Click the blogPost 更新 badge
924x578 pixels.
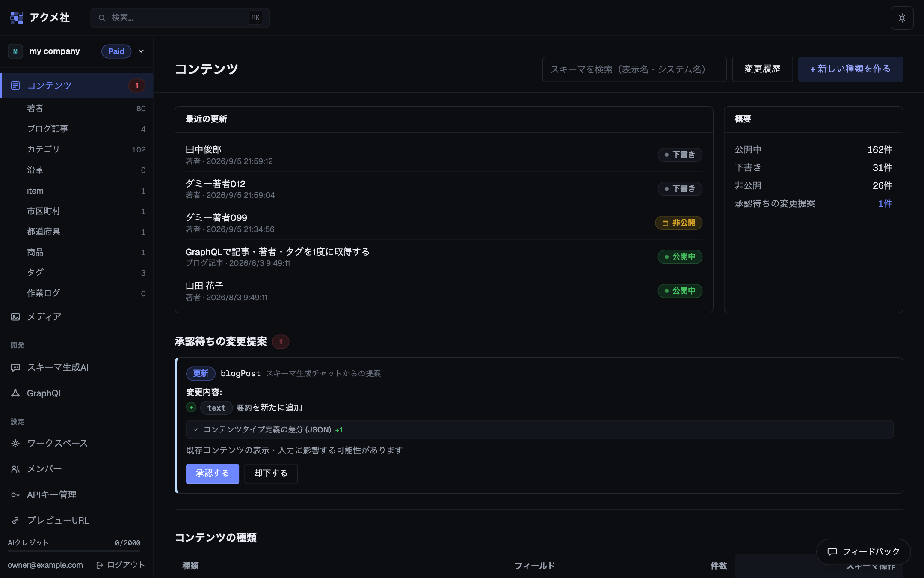click(201, 373)
